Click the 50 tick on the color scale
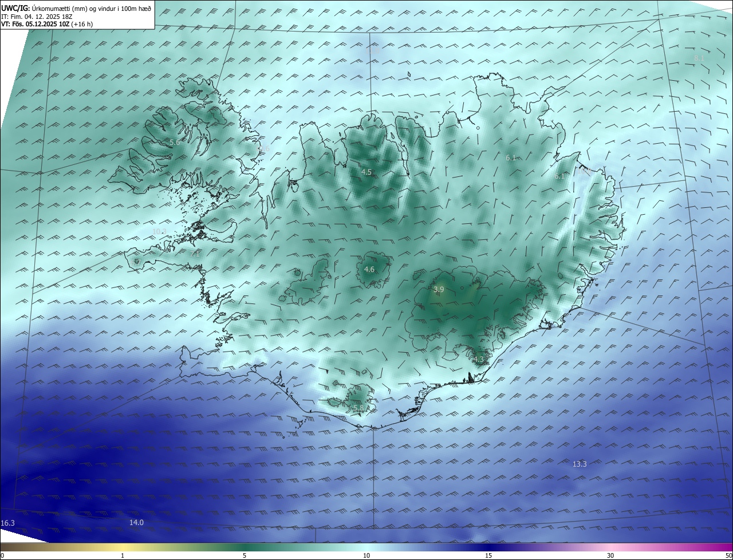This screenshot has height=560, width=733. [x=728, y=555]
